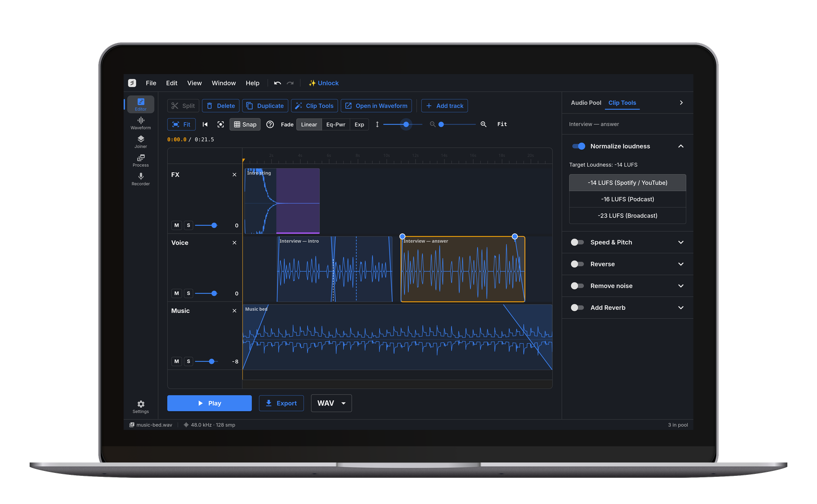This screenshot has height=504, width=817.
Task: Jump playhead to start
Action: pos(205,125)
